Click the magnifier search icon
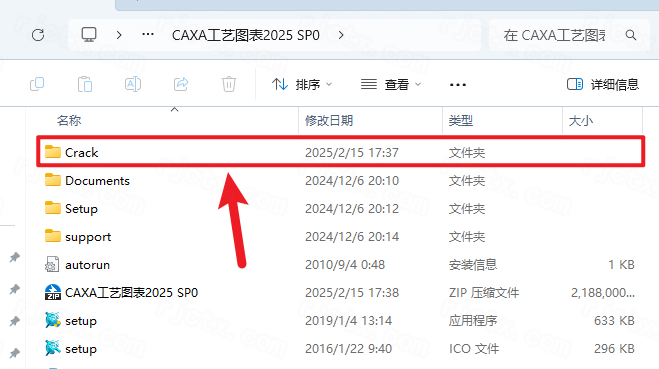Screen dimensions: 659x369 [x=630, y=35]
